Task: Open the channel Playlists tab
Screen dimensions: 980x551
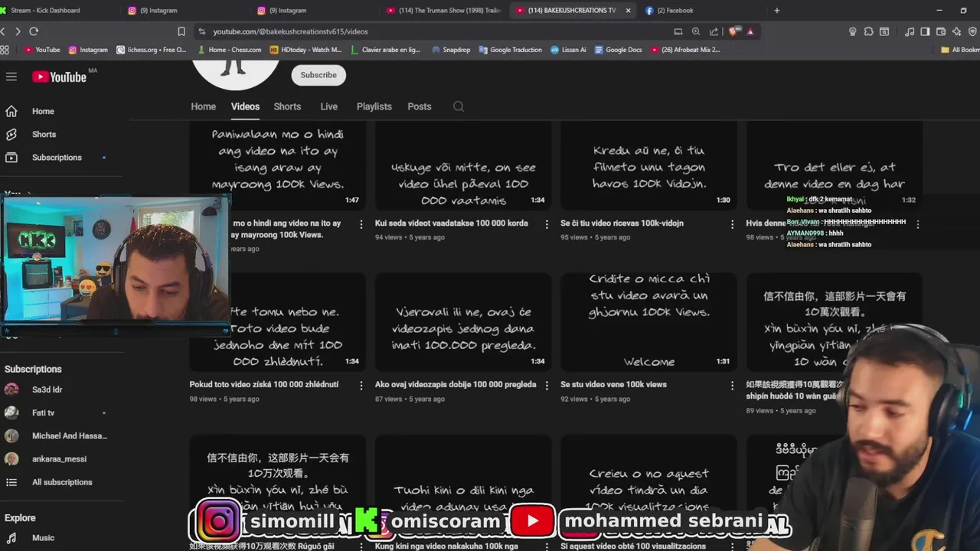Action: click(374, 106)
